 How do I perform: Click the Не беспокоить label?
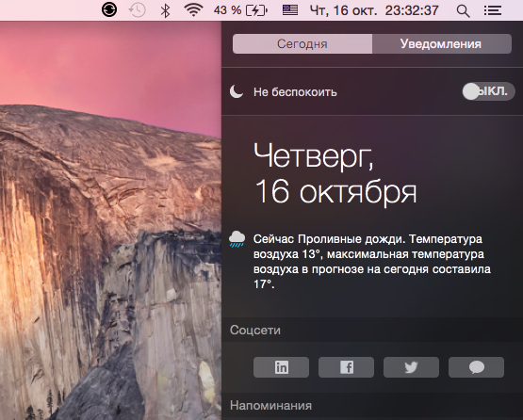point(295,92)
